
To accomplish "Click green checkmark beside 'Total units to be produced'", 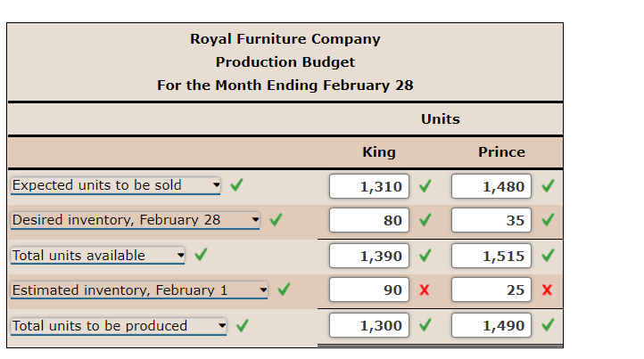I will 242,326.
